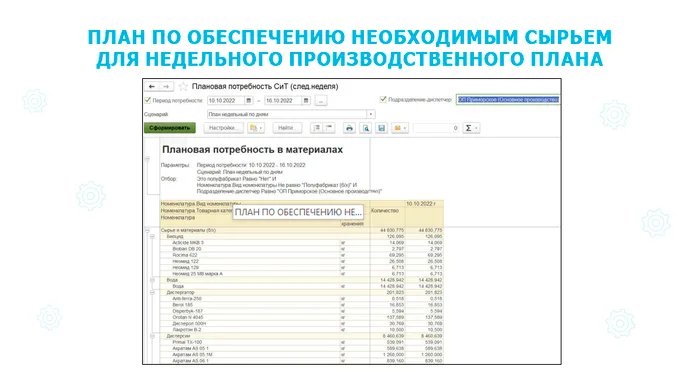Open the Настройки... button
Screen dimensions: 700x389
point(224,128)
